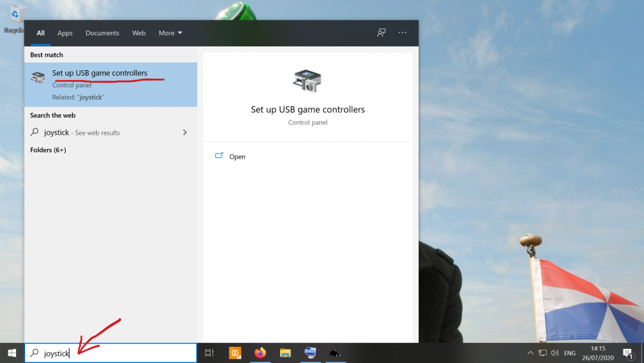
Task: Switch to the Apps search tab
Action: (x=65, y=33)
